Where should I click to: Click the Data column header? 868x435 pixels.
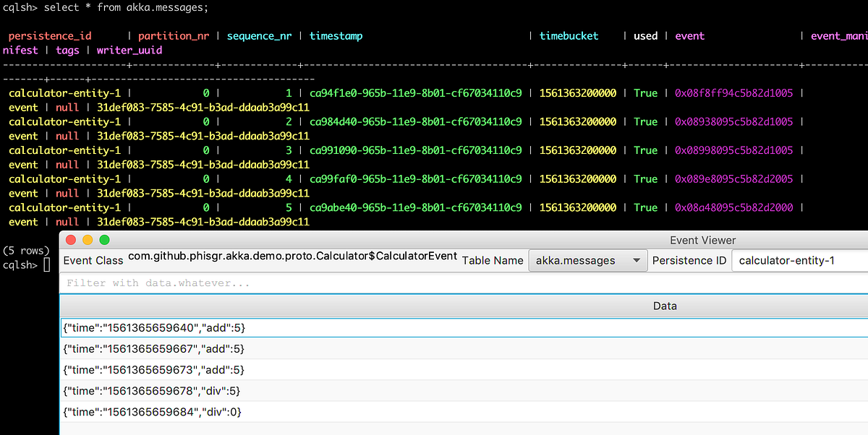[664, 305]
